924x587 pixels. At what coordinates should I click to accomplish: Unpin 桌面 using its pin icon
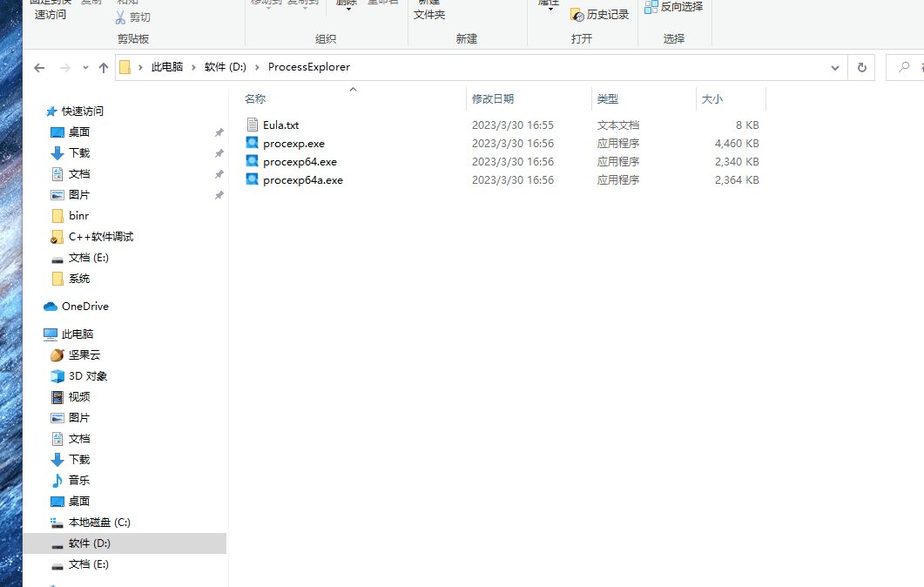219,132
